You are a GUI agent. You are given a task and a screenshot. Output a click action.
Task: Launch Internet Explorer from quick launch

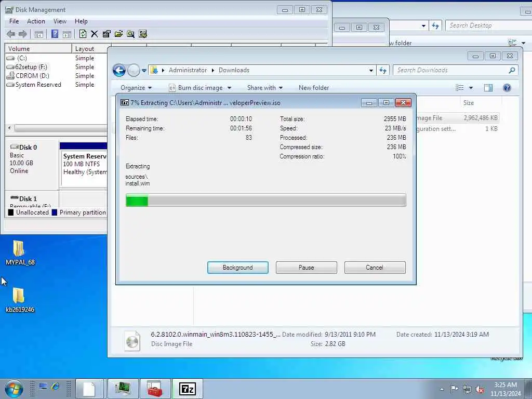pos(55,387)
